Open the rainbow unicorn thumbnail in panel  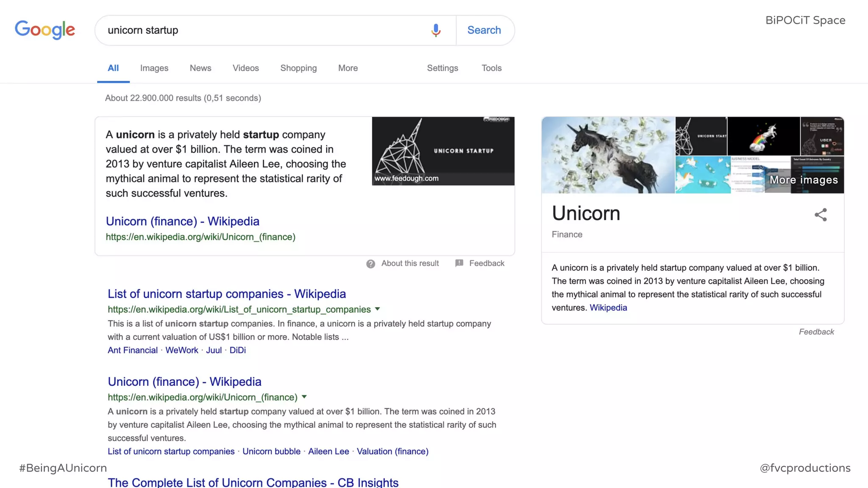point(764,136)
